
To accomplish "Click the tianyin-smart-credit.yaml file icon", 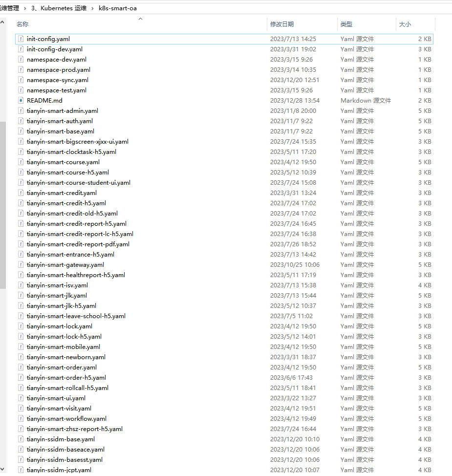I will 21,193.
